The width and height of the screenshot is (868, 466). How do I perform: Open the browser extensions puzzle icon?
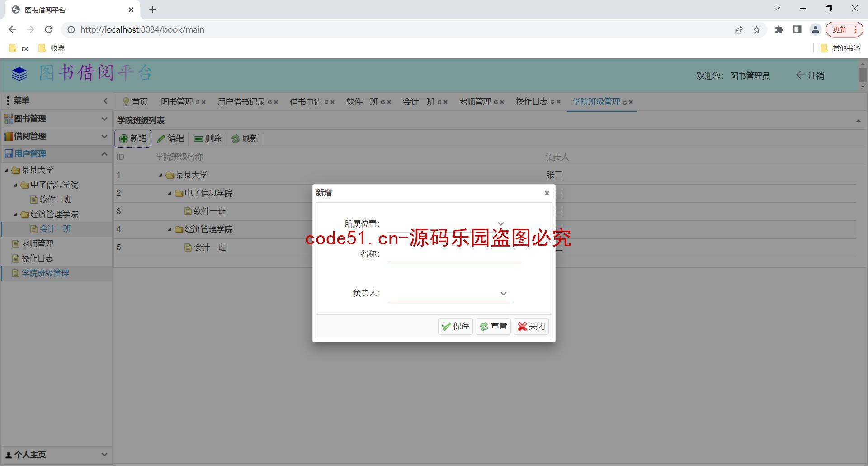tap(779, 29)
